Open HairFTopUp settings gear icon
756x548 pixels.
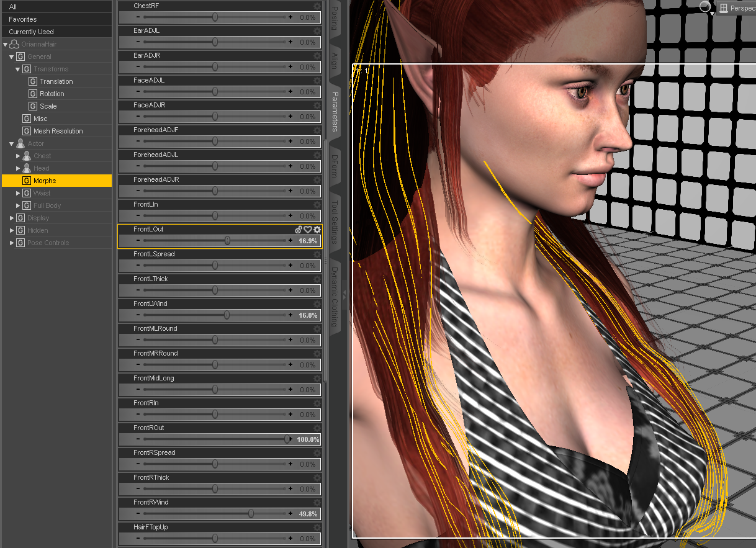click(317, 528)
